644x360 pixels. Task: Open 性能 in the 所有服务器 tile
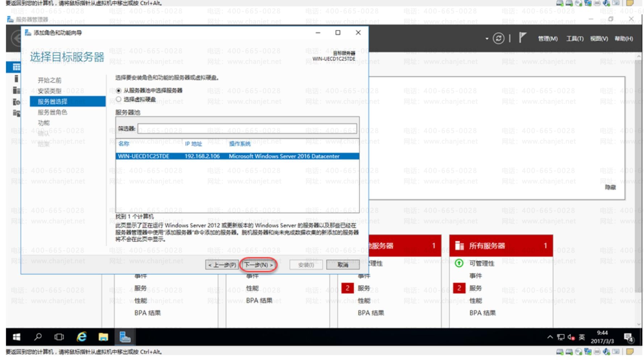point(476,301)
